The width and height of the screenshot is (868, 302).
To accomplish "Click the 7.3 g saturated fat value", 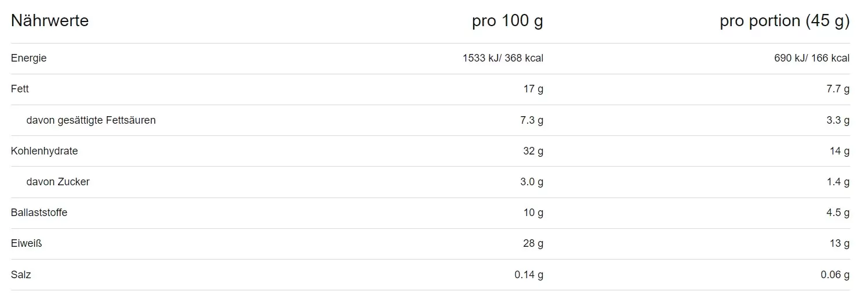I will tap(531, 120).
